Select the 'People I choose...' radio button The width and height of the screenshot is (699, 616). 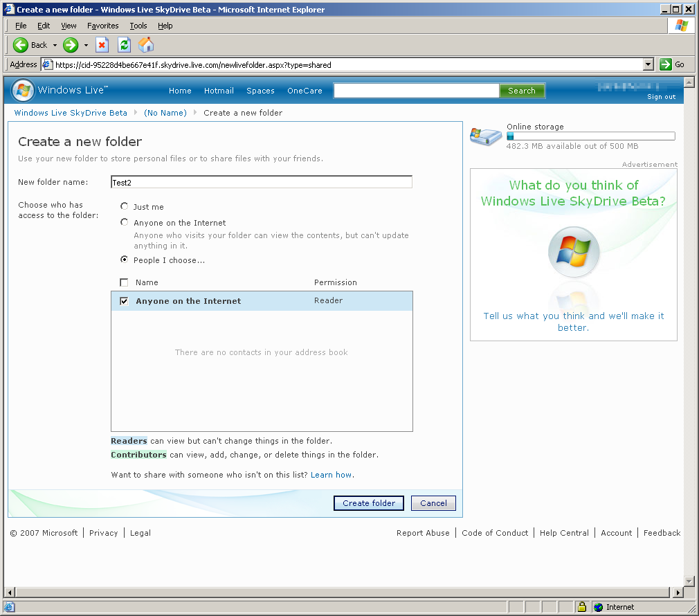pos(125,260)
